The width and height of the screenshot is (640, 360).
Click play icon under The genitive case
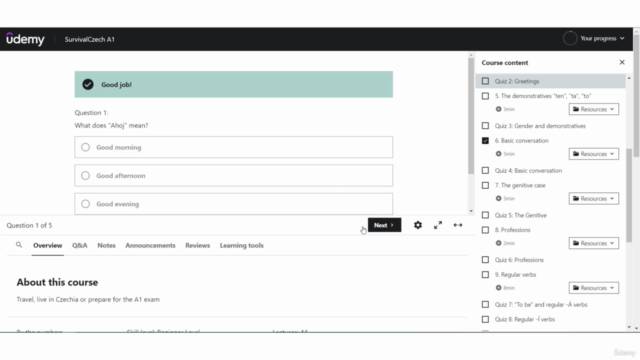(x=498, y=198)
